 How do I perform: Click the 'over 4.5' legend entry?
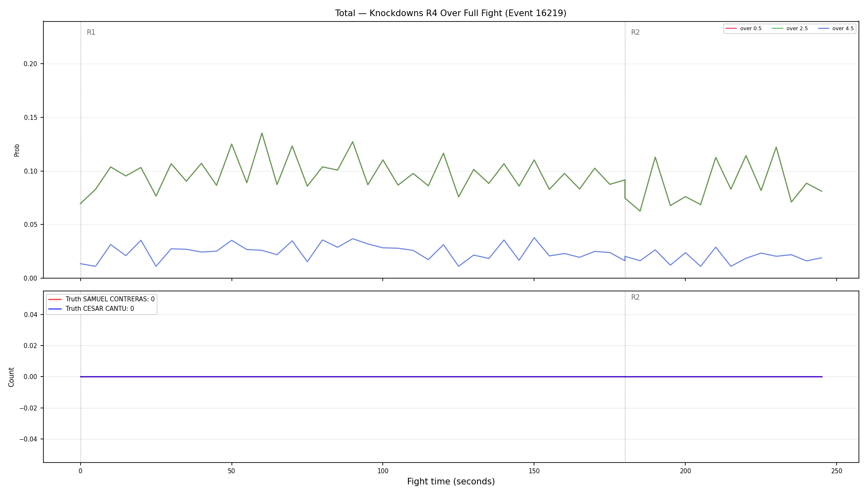tap(835, 29)
